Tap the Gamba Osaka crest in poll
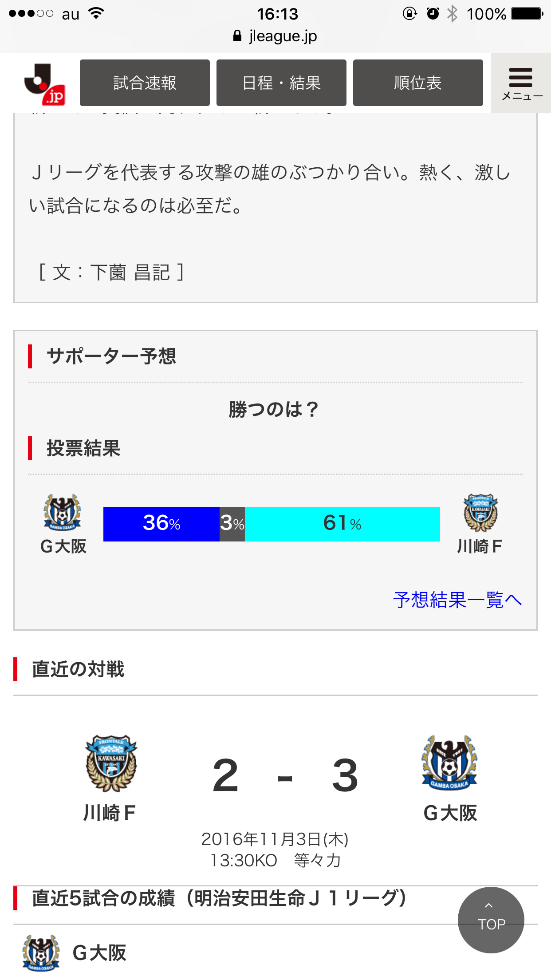551x980 pixels. 62,513
